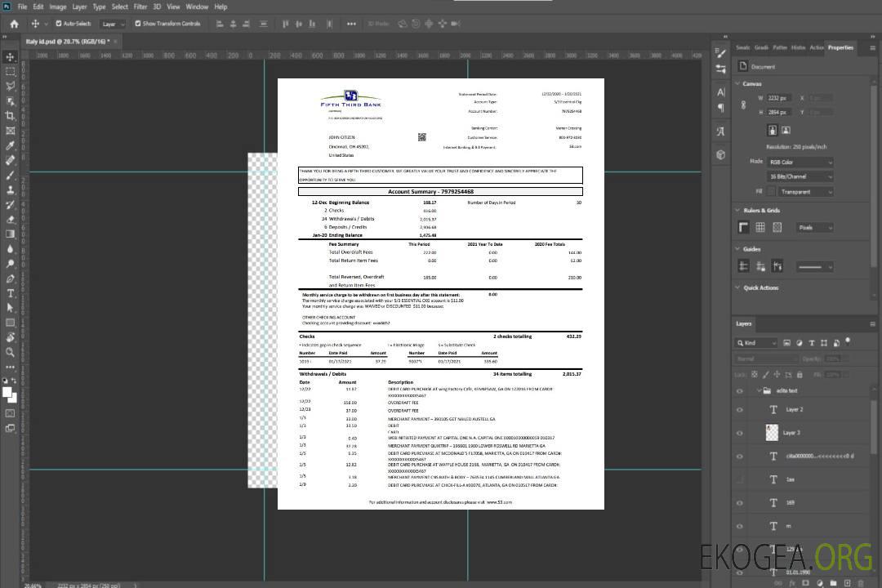Select the Crop tool
882x588 pixels.
click(x=10, y=116)
